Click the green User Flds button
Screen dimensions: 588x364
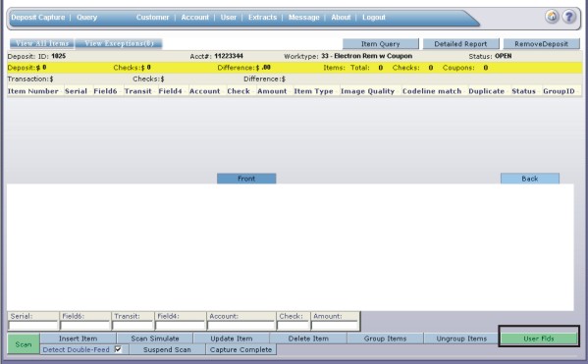coord(539,338)
